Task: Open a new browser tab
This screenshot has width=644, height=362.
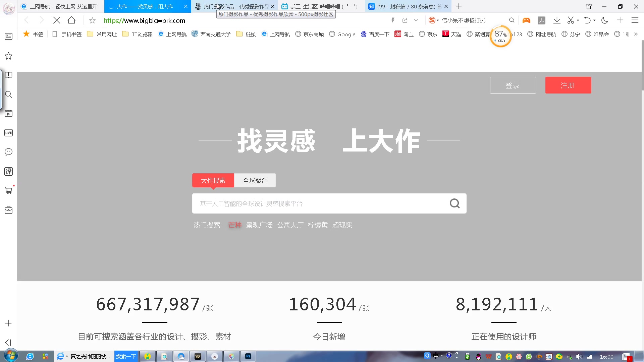Action: click(x=459, y=6)
